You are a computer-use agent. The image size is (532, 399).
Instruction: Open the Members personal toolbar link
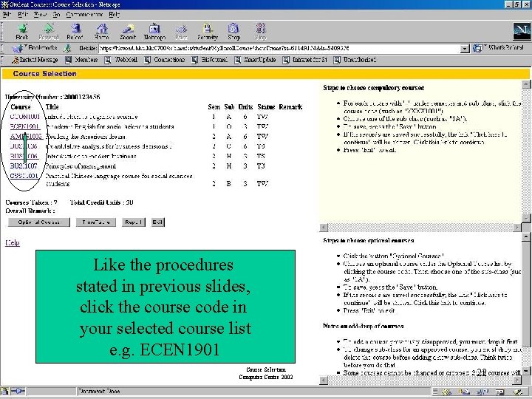(x=81, y=60)
